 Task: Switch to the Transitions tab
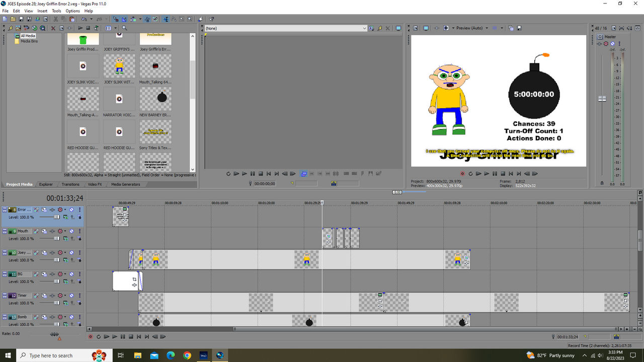pos(70,184)
